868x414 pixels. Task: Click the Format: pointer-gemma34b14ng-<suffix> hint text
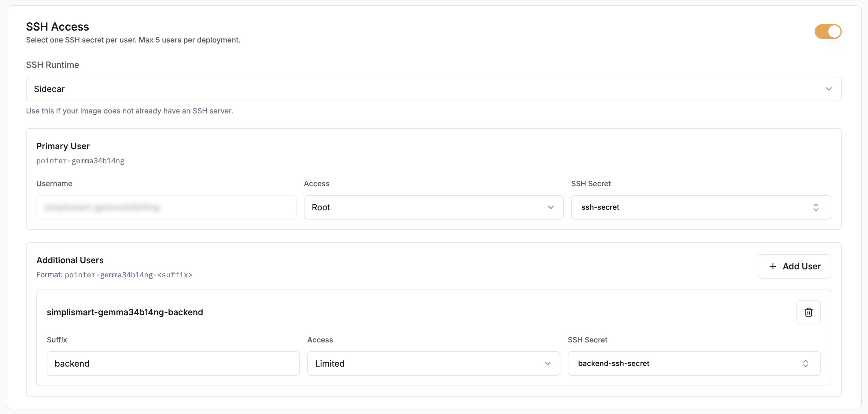[114, 275]
